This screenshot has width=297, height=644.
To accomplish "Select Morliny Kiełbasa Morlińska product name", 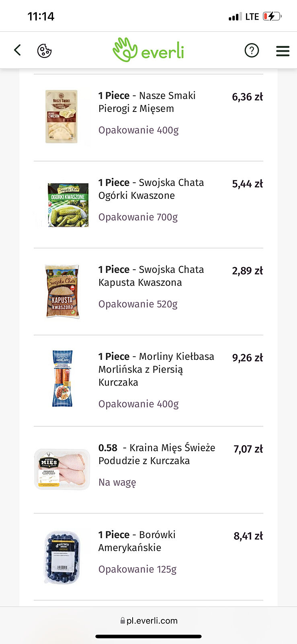I will (x=156, y=369).
